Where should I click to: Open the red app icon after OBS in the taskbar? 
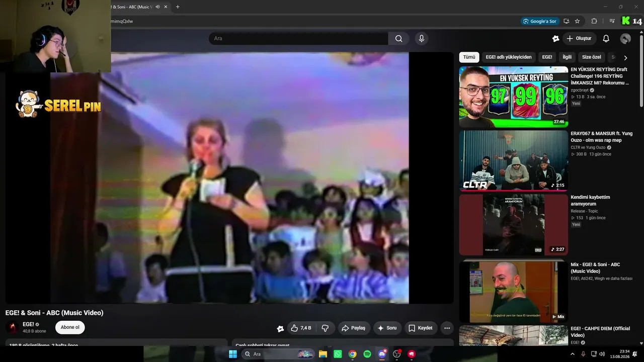(412, 354)
